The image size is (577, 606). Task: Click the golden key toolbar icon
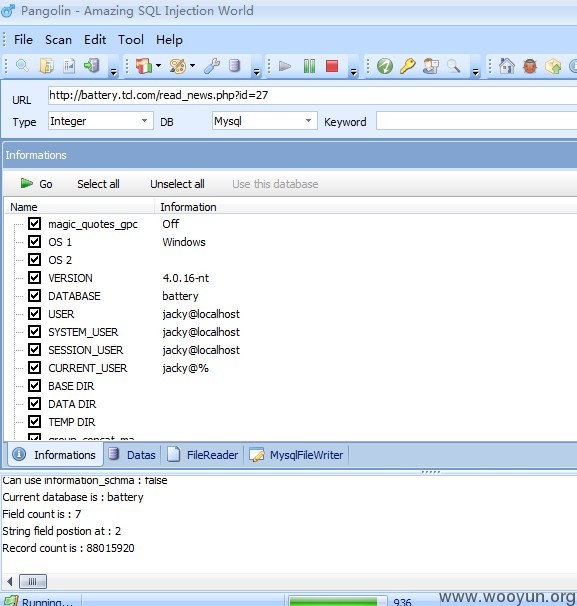408,66
